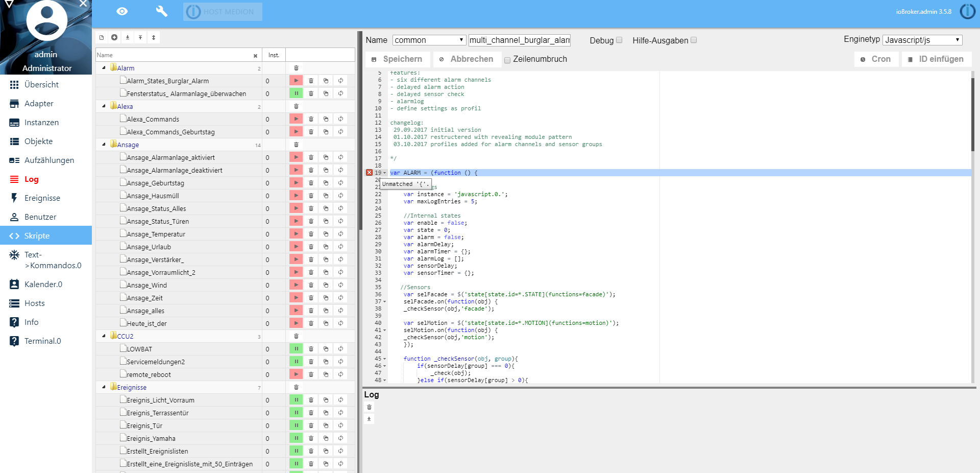
Task: Clear the log with trash icon
Action: (x=370, y=407)
